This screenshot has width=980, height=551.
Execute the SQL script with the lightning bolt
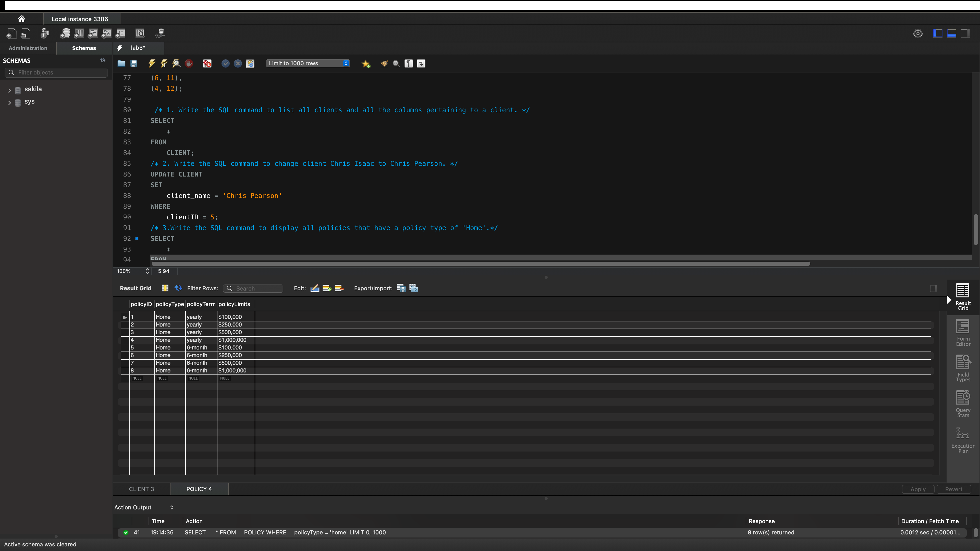[x=152, y=64]
